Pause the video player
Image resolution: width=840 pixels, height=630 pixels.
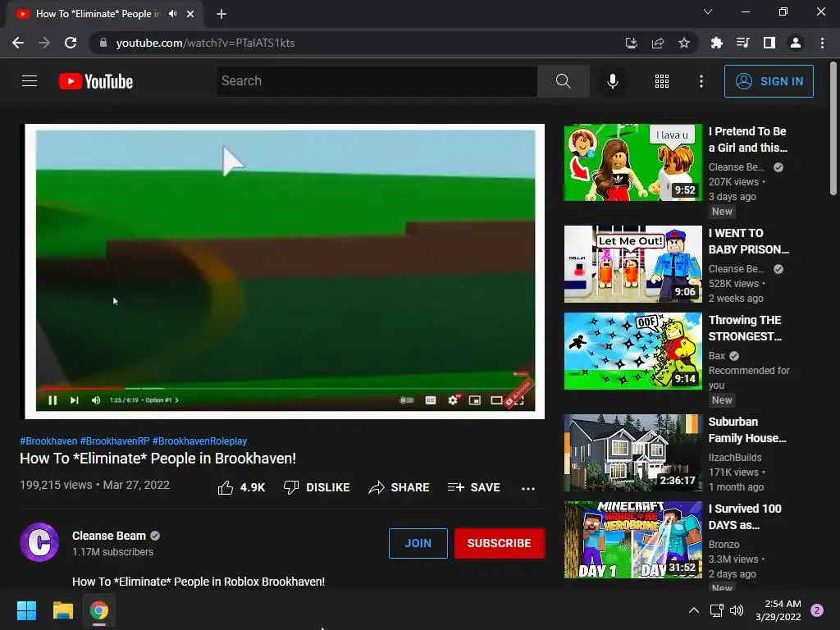(52, 400)
